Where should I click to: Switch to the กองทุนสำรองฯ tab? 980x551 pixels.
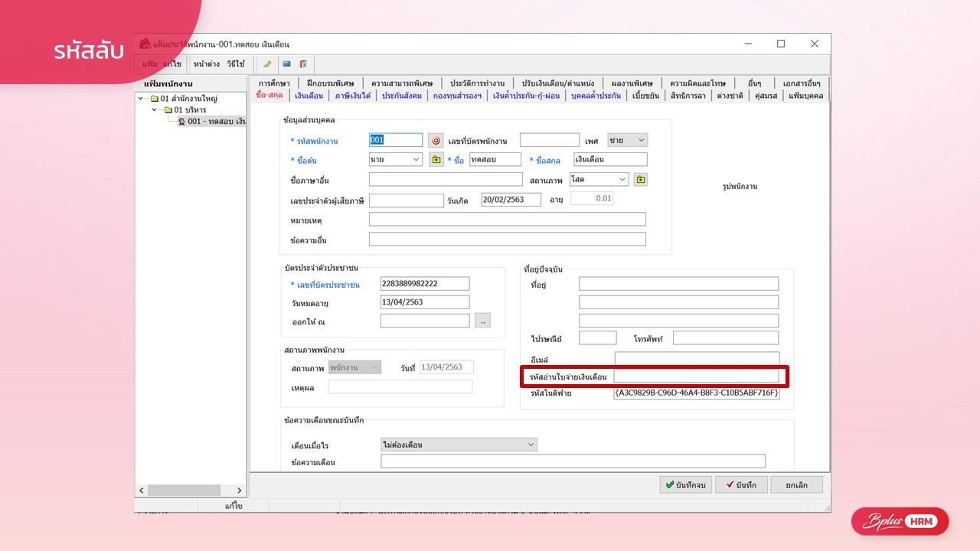pos(457,96)
